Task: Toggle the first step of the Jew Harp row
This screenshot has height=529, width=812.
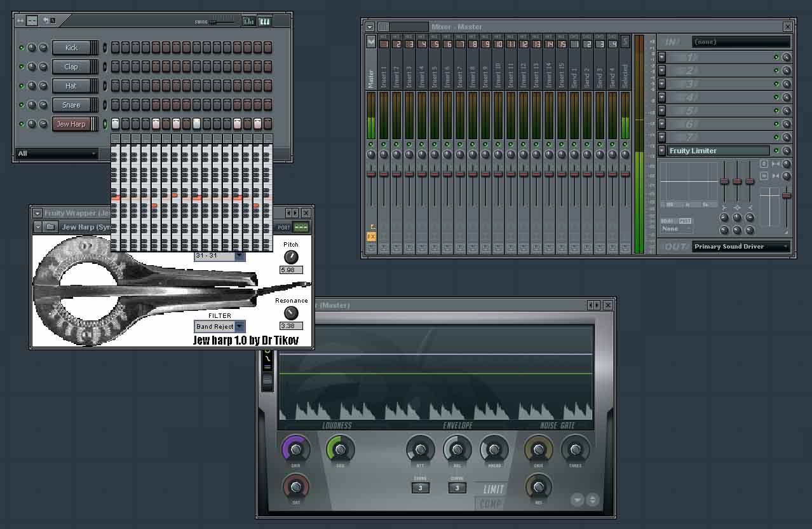Action: click(x=115, y=123)
